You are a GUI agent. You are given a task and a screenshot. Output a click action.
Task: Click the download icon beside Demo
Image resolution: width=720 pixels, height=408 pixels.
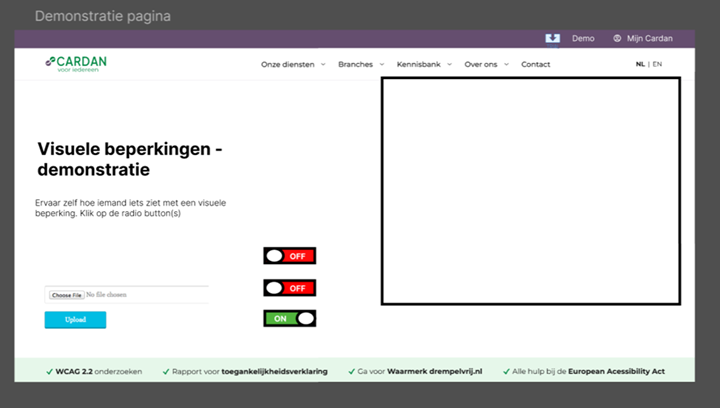[x=552, y=38]
